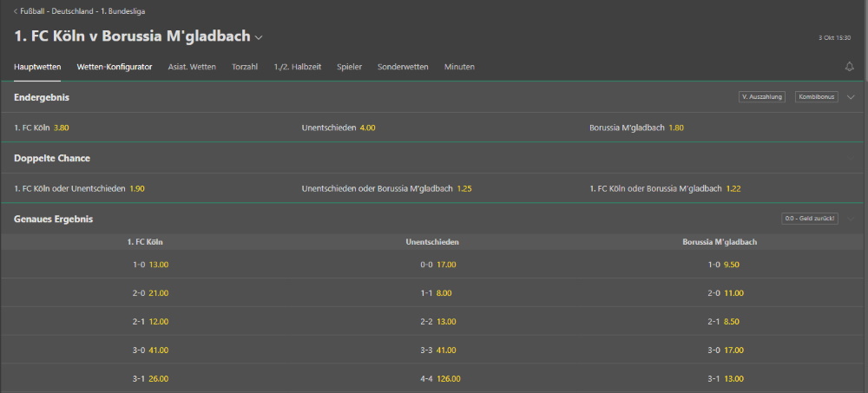This screenshot has width=868, height=393.
Task: Go back via Fußball - Deutschland - 1. Bundesliga breadcrumb
Action: pyautogui.click(x=80, y=11)
